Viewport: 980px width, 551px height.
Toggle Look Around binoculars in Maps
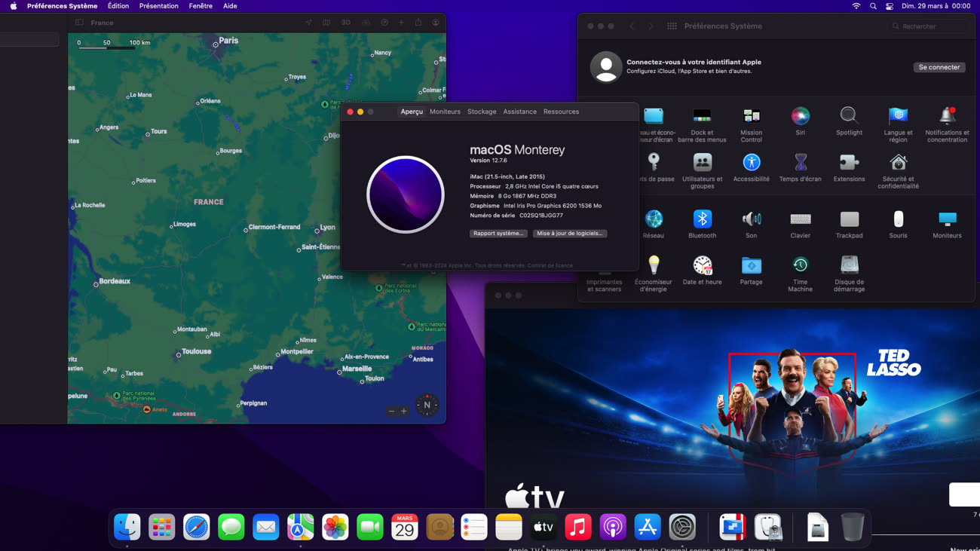(x=366, y=23)
